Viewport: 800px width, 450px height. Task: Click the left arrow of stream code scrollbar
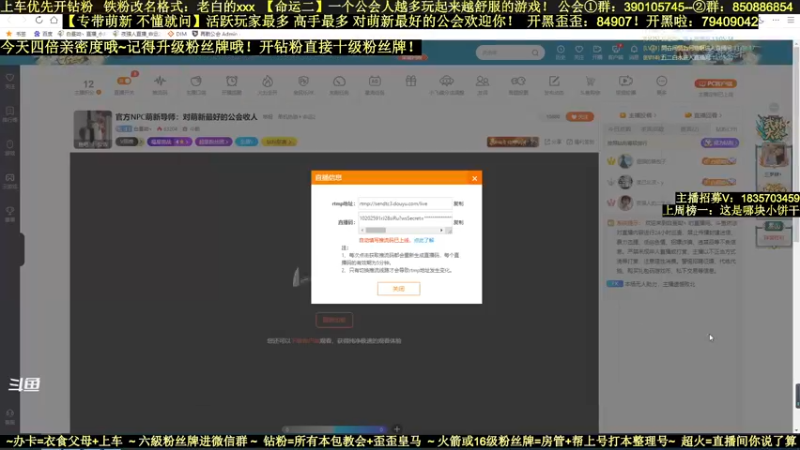(x=362, y=231)
